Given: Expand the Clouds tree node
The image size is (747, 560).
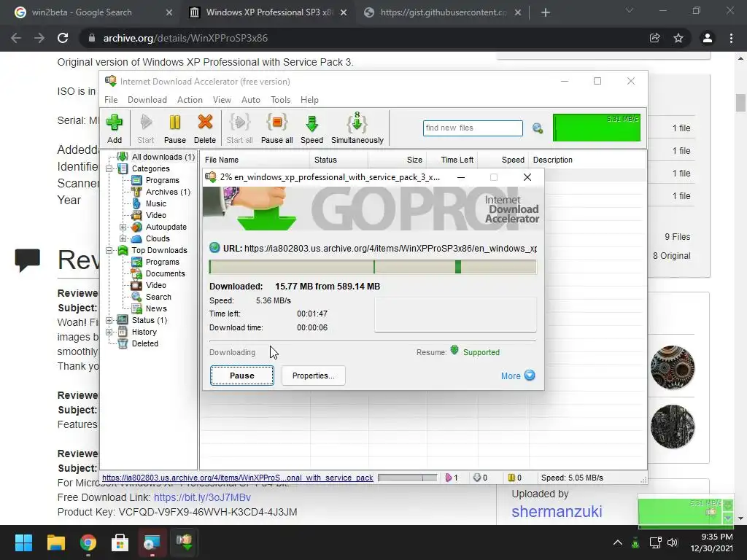Looking at the screenshot, I should (123, 238).
